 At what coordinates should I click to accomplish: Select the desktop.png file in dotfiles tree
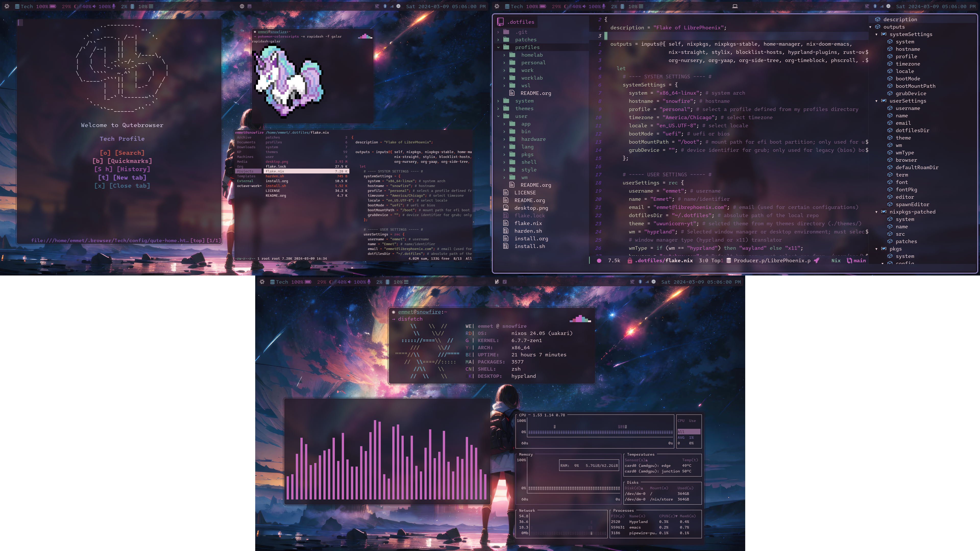click(x=532, y=208)
